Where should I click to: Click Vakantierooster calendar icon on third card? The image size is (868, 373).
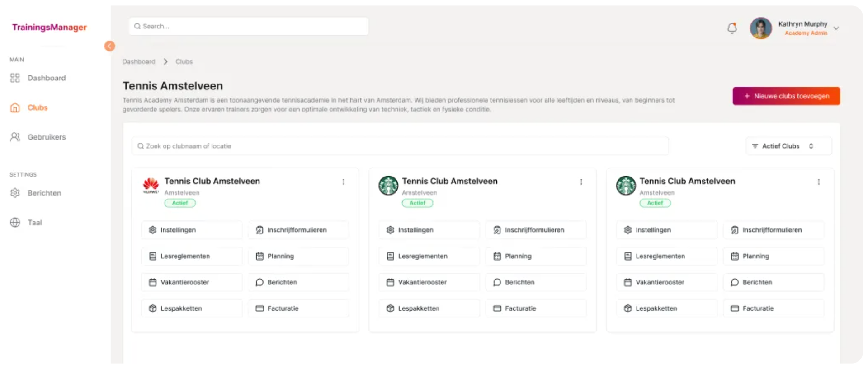click(x=627, y=282)
